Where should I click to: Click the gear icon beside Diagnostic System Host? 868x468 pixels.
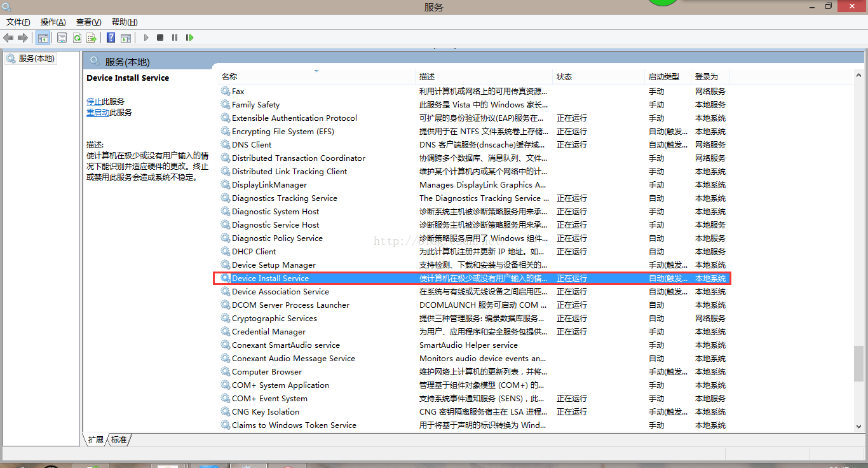(x=226, y=211)
